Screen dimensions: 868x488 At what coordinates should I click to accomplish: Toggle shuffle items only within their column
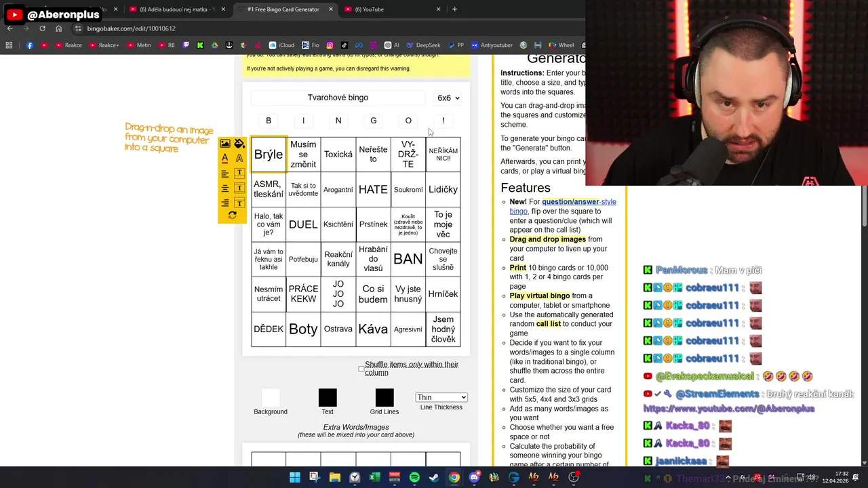click(x=361, y=369)
